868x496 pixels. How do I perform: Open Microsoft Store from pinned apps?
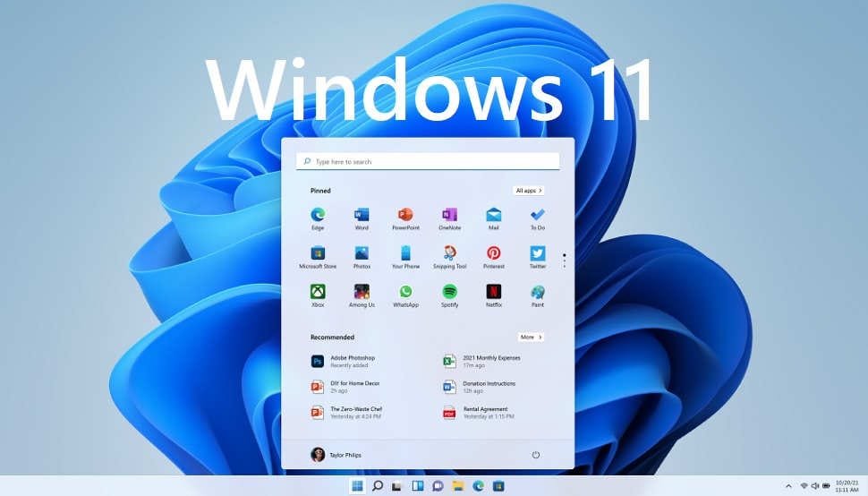coord(318,253)
